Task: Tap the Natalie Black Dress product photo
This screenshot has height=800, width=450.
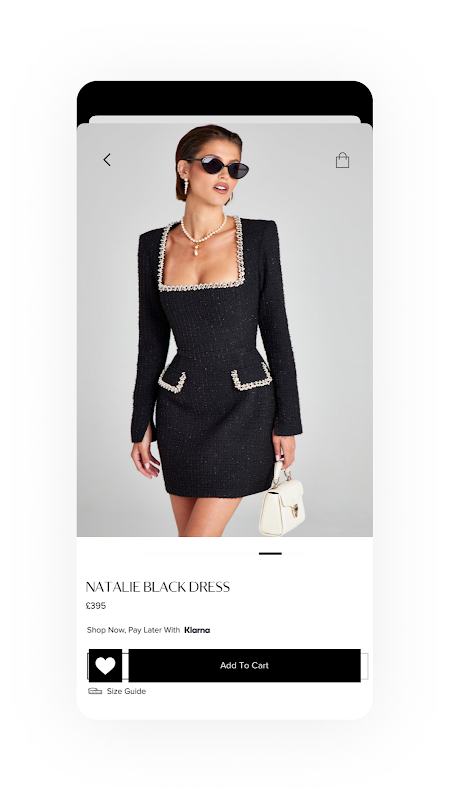Action: [x=224, y=330]
